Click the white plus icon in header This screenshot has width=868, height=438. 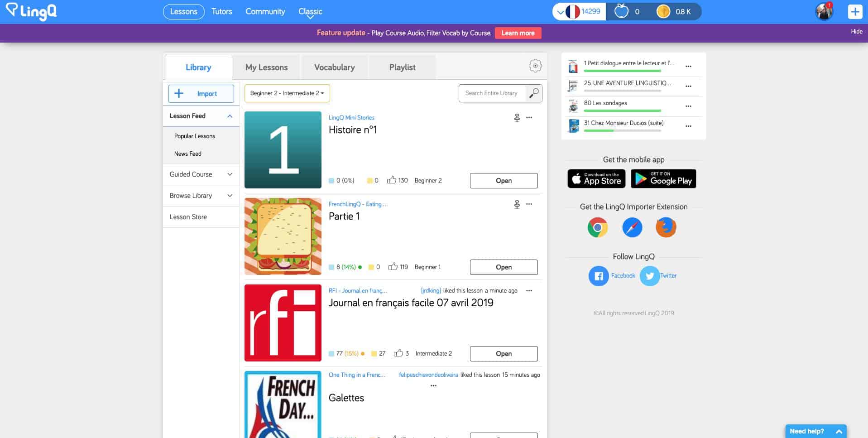(855, 12)
